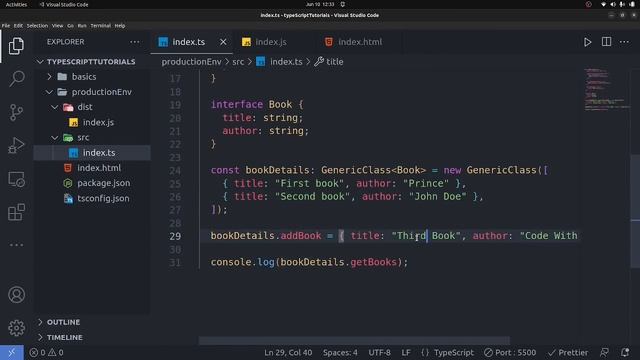Open notifications bell in status bar
The width and height of the screenshot is (640, 360).
pos(625,352)
